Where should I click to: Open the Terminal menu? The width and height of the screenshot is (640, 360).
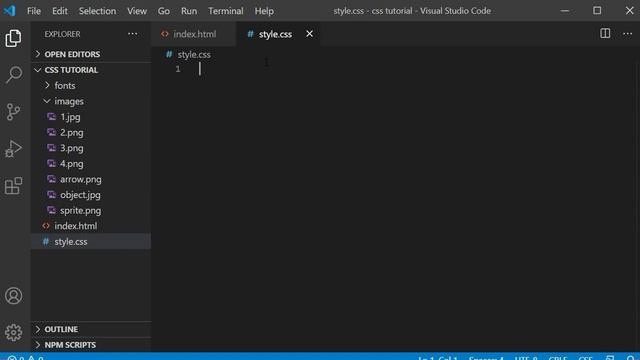(226, 11)
